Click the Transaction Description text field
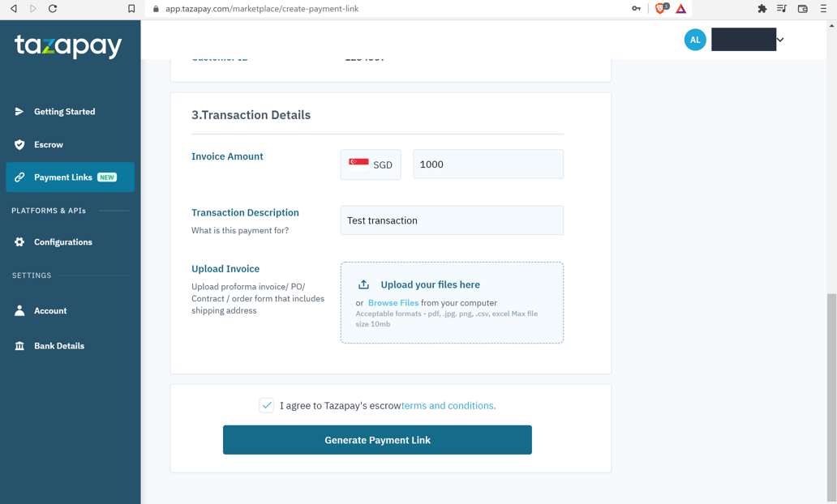This screenshot has width=837, height=504. [x=452, y=220]
